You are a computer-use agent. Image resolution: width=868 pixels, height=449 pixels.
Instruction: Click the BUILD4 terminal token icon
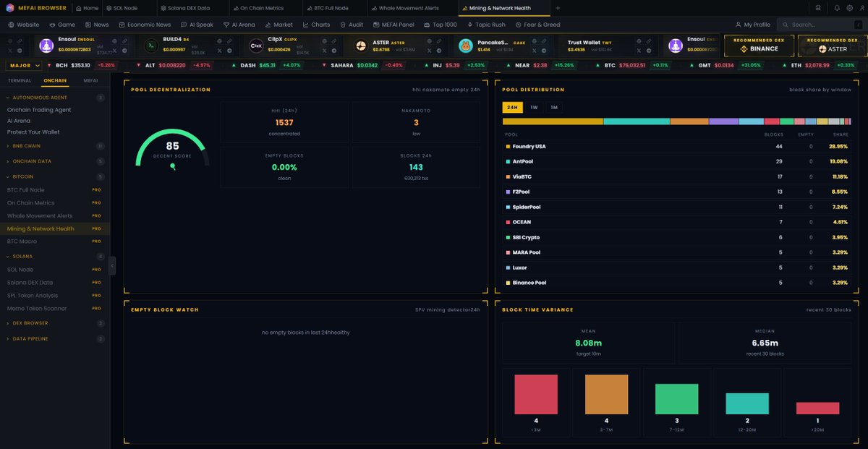[151, 46]
